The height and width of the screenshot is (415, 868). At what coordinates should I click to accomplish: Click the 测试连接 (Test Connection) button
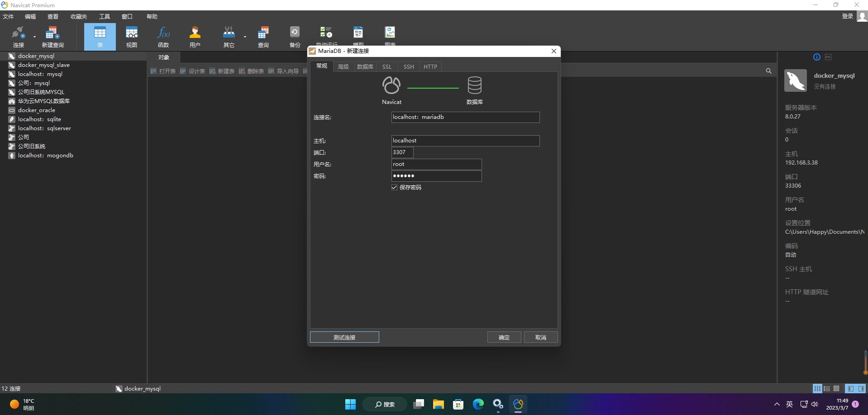click(x=344, y=337)
